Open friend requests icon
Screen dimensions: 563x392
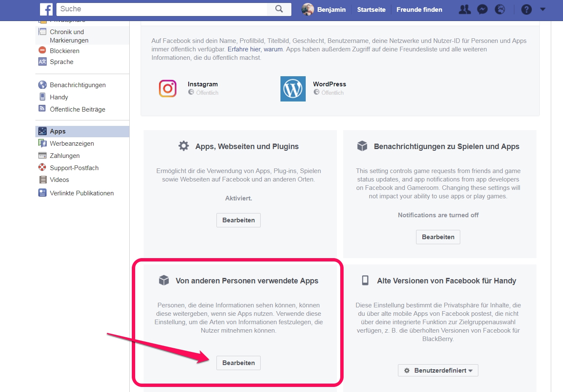coord(464,9)
